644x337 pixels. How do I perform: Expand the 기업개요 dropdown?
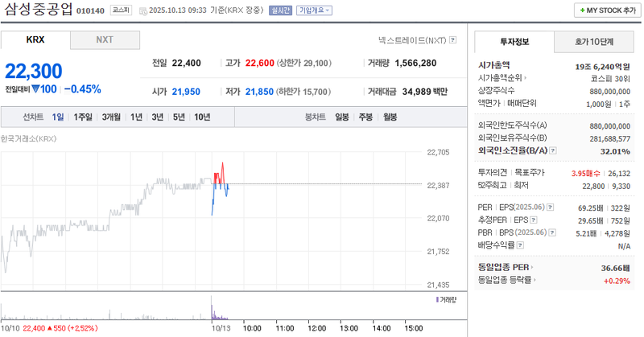point(313,10)
